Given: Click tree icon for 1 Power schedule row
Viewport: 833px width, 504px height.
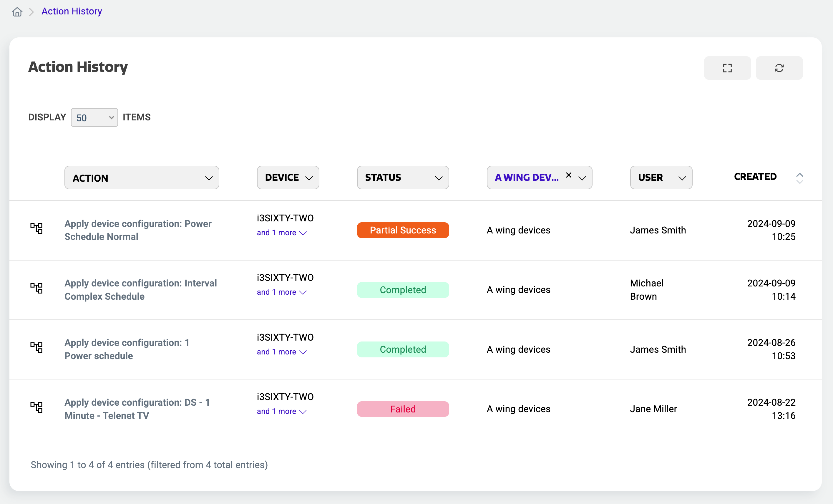Looking at the screenshot, I should pyautogui.click(x=36, y=347).
